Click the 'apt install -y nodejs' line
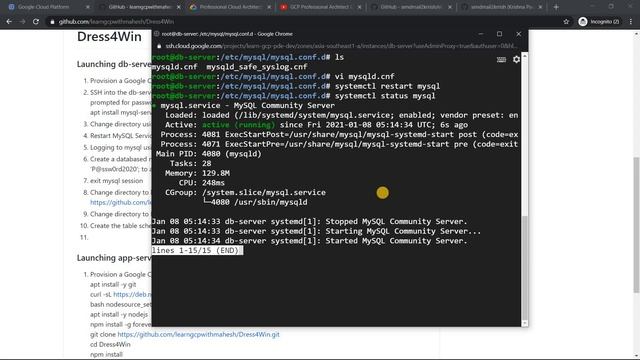This screenshot has width=640, height=360. pos(119,314)
